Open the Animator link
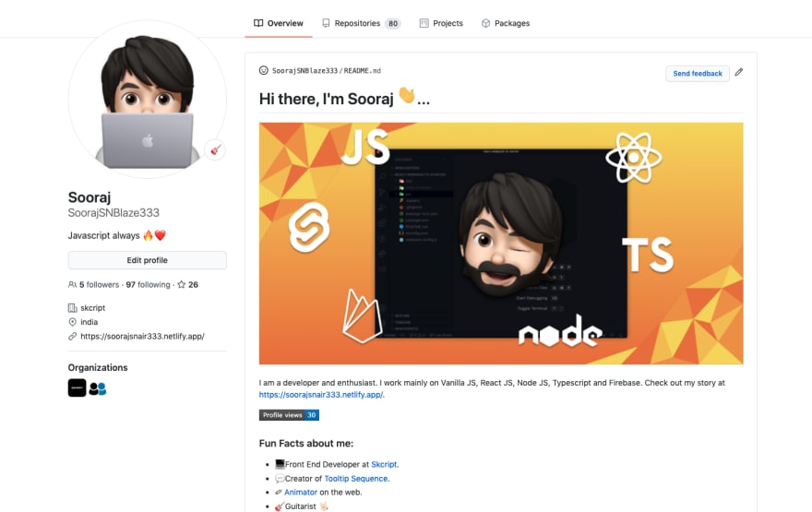The height and width of the screenshot is (512, 812). pos(301,493)
